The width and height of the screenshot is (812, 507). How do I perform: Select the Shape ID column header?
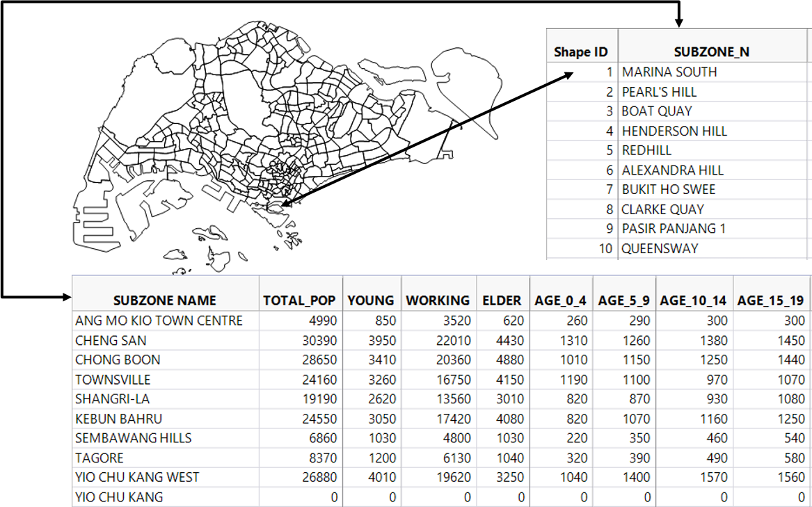(582, 46)
